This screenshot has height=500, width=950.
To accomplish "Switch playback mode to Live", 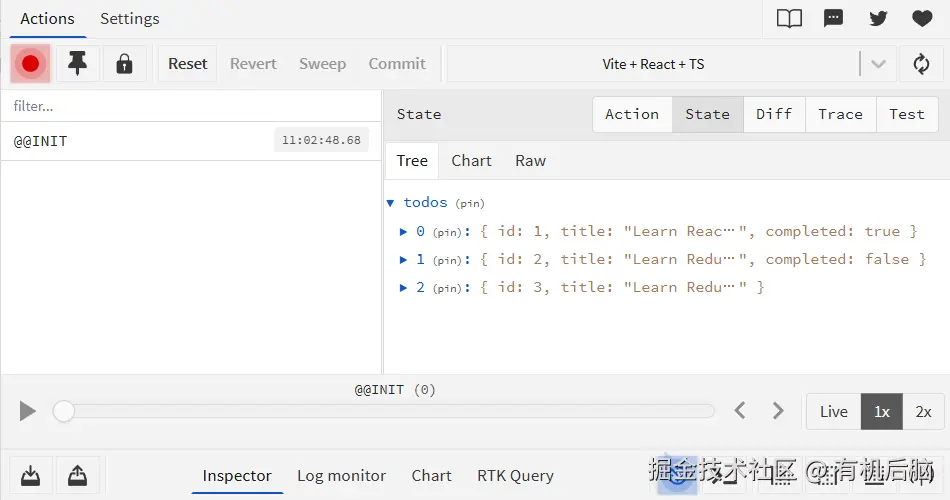I will [x=833, y=411].
